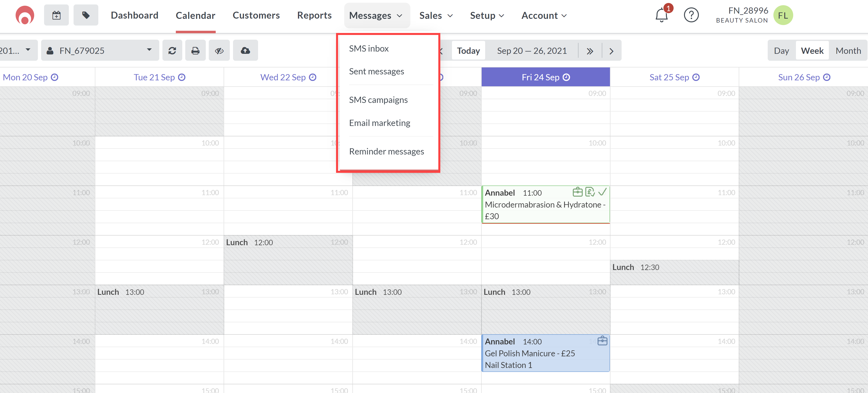Image resolution: width=868 pixels, height=393 pixels.
Task: Open Tue 21 Sep day link
Action: pyautogui.click(x=154, y=77)
